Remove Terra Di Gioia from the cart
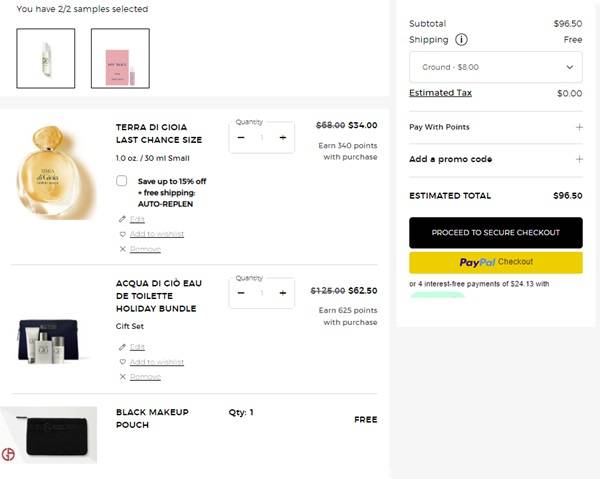This screenshot has width=600, height=479. pyautogui.click(x=144, y=249)
